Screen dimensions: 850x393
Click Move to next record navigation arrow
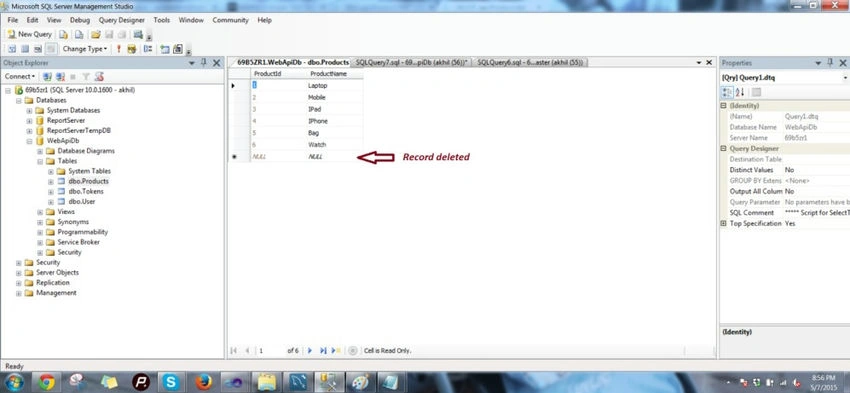coord(310,351)
